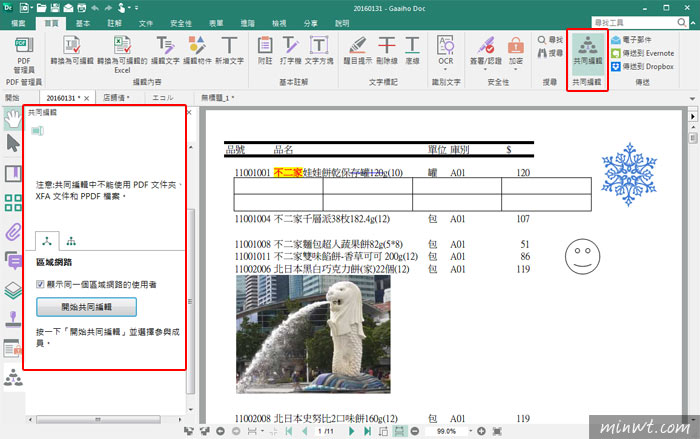The image size is (700, 439).
Task: Click 傳送到 Dropbox
Action: pyautogui.click(x=642, y=67)
